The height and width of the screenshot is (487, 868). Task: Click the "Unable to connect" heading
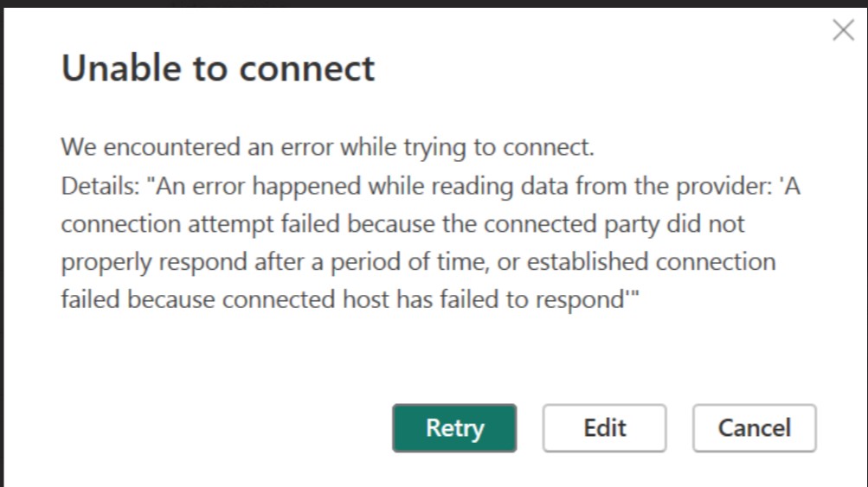(218, 68)
